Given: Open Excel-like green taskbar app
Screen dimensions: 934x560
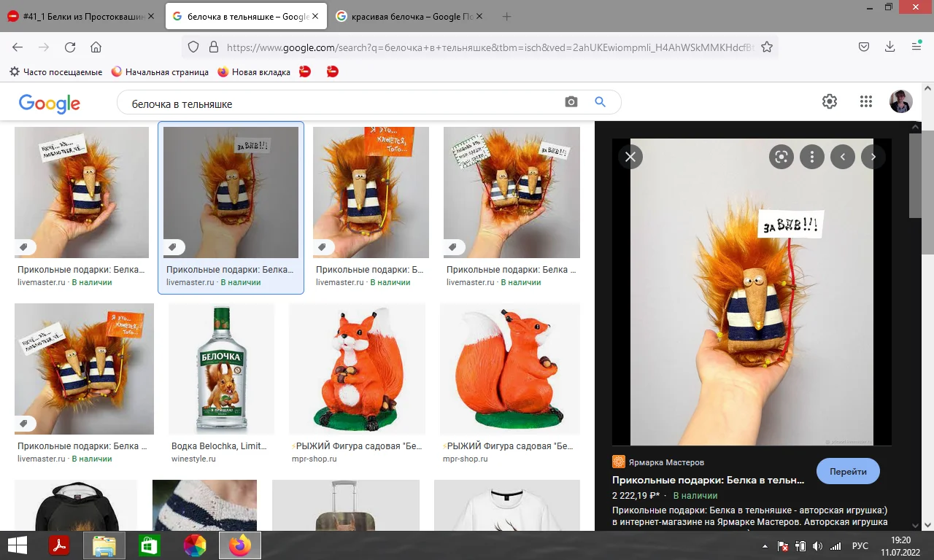Looking at the screenshot, I should coord(150,545).
